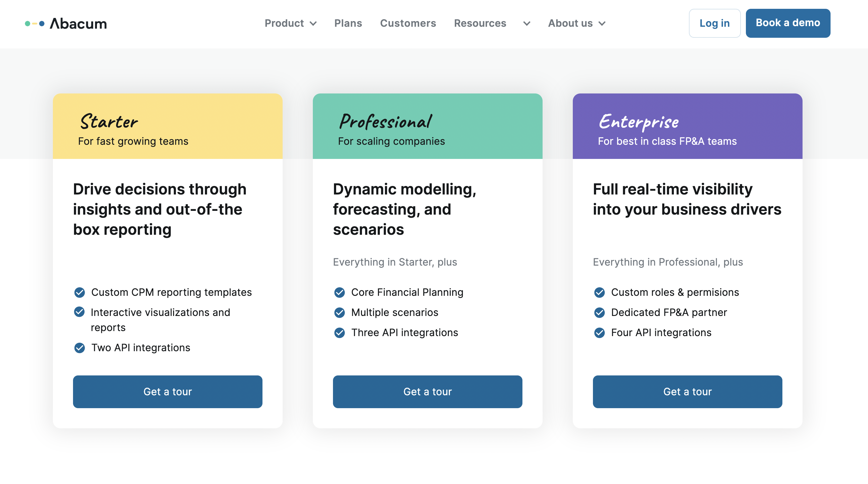Click checkmark icon beside Dedicated FP&A partner

click(x=600, y=312)
